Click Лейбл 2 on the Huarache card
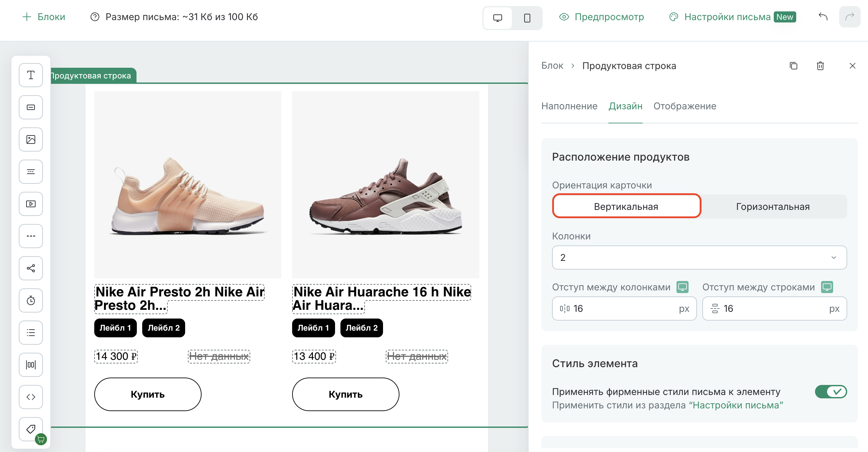The width and height of the screenshot is (868, 452). pos(362,328)
